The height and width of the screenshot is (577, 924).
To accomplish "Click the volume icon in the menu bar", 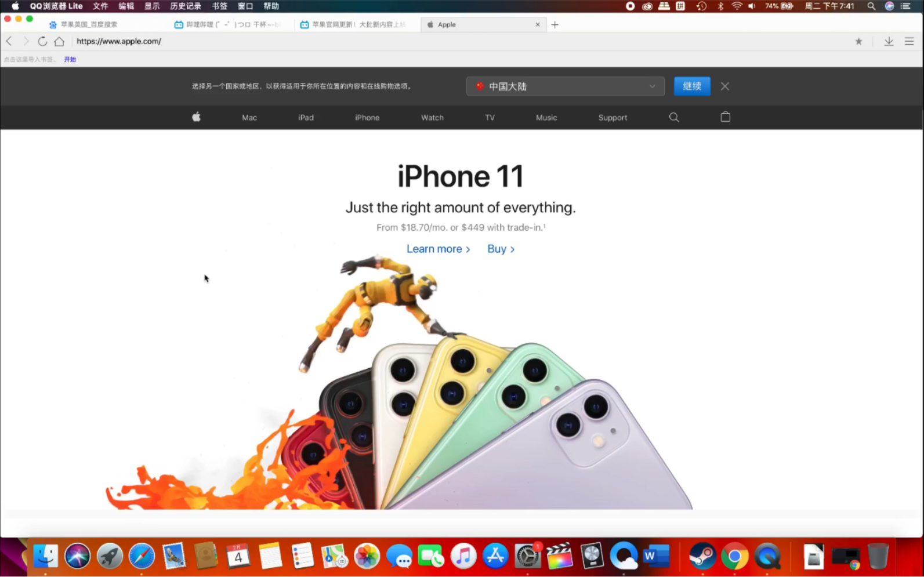I will coord(752,6).
